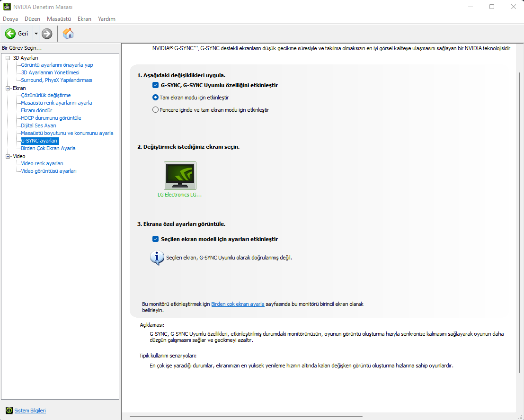Click the horizontal scrollbar at bottom
524x420 pixels.
(246, 416)
